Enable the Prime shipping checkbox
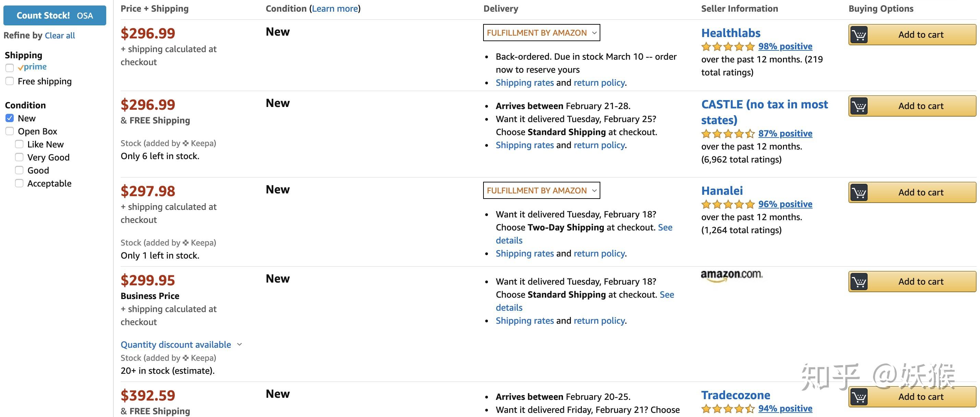980x417 pixels. point(10,68)
